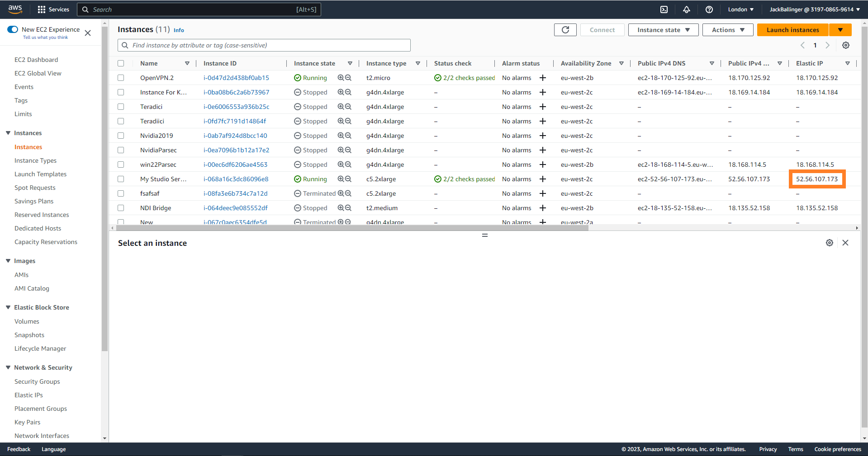This screenshot has width=868, height=456.
Task: Zoom in filter on My Studio Server state
Action: pos(341,179)
